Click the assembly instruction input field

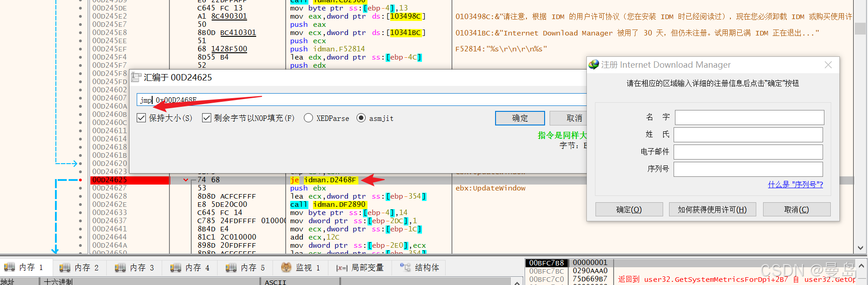(x=362, y=100)
